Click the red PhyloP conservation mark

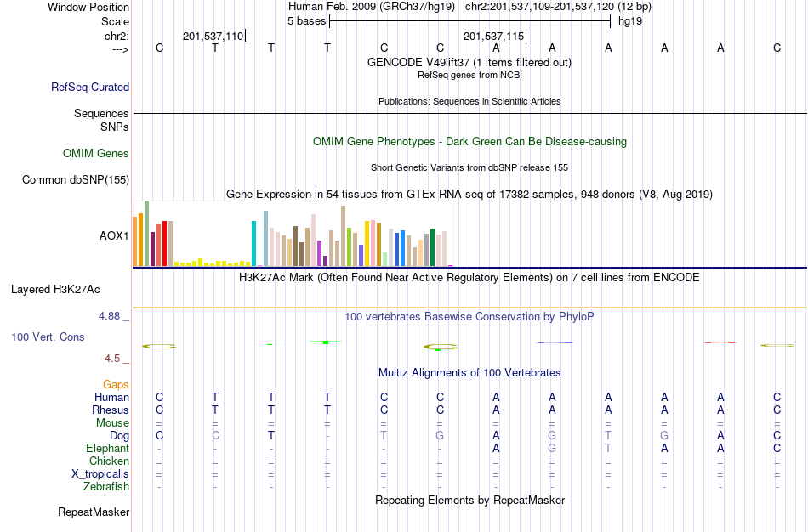[720, 342]
